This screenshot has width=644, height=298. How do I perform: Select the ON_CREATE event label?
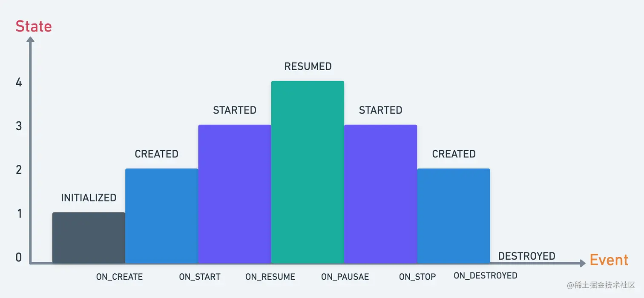pos(119,277)
